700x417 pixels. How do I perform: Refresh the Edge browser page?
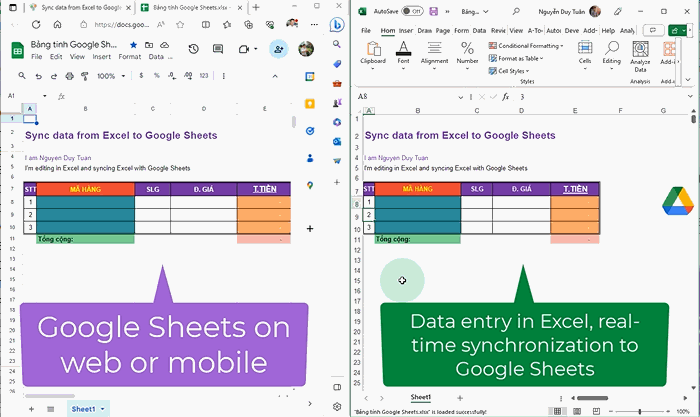coord(36,25)
